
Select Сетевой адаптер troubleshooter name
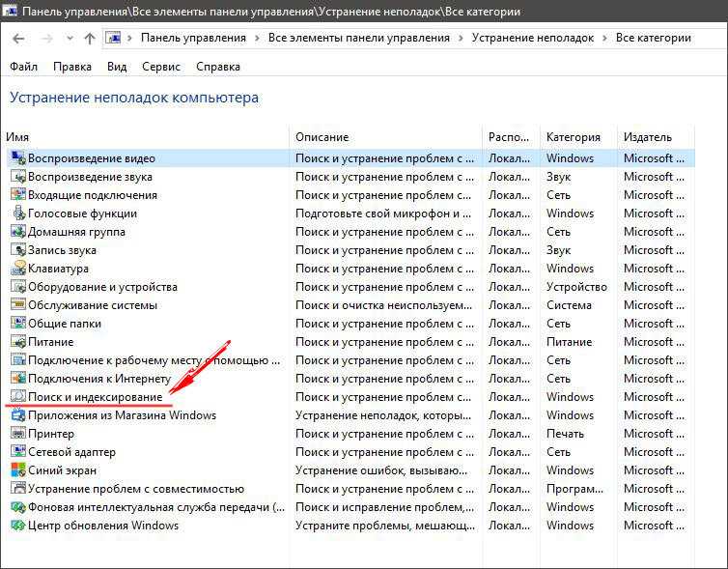click(x=72, y=452)
